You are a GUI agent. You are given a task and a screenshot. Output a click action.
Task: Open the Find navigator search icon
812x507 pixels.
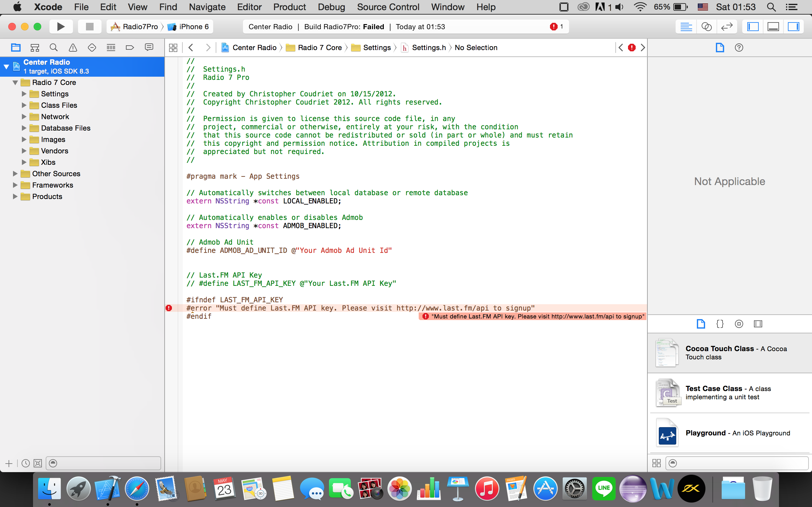[54, 48]
